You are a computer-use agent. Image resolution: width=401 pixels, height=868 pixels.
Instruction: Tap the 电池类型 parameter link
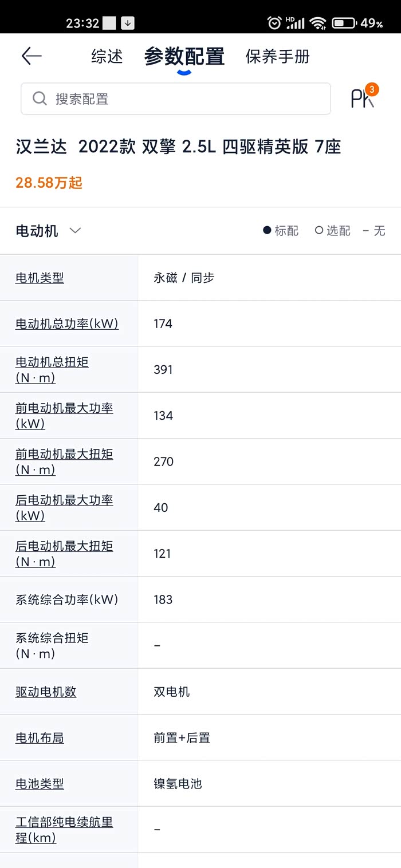[40, 784]
